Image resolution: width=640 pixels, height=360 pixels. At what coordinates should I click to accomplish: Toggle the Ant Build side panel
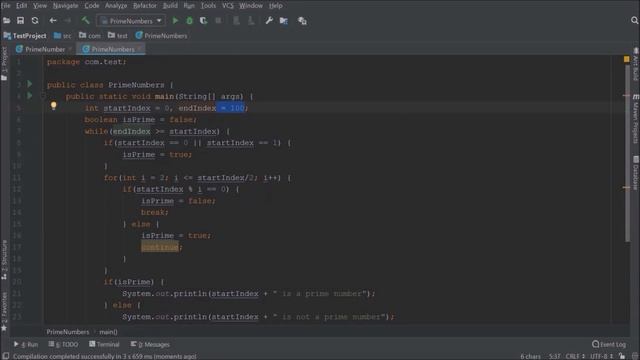pyautogui.click(x=636, y=64)
